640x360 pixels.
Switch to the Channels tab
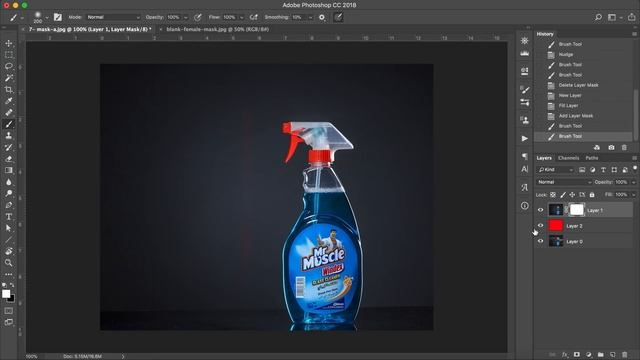568,158
